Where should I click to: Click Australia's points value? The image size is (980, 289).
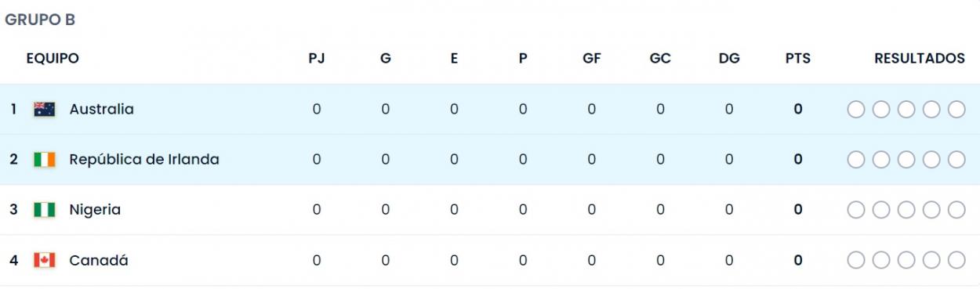click(x=798, y=110)
